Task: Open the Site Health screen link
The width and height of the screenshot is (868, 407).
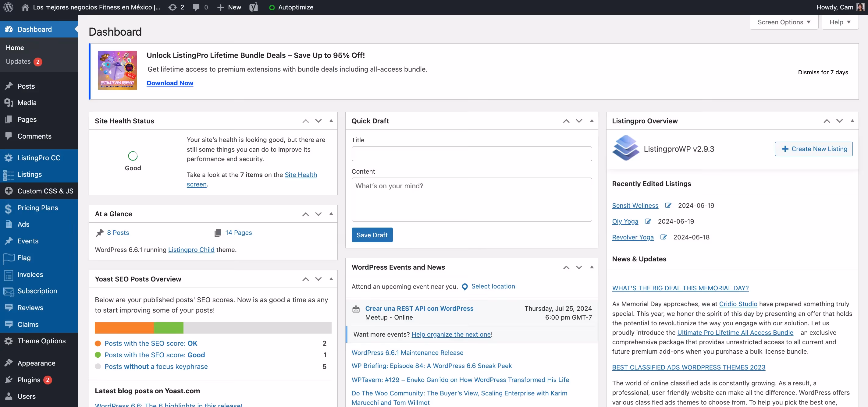Action: click(301, 175)
